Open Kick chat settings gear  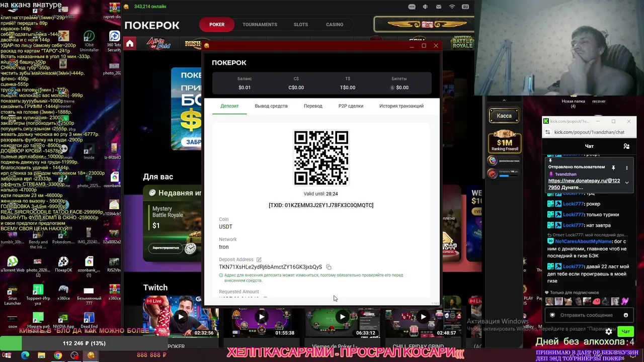[x=609, y=331]
